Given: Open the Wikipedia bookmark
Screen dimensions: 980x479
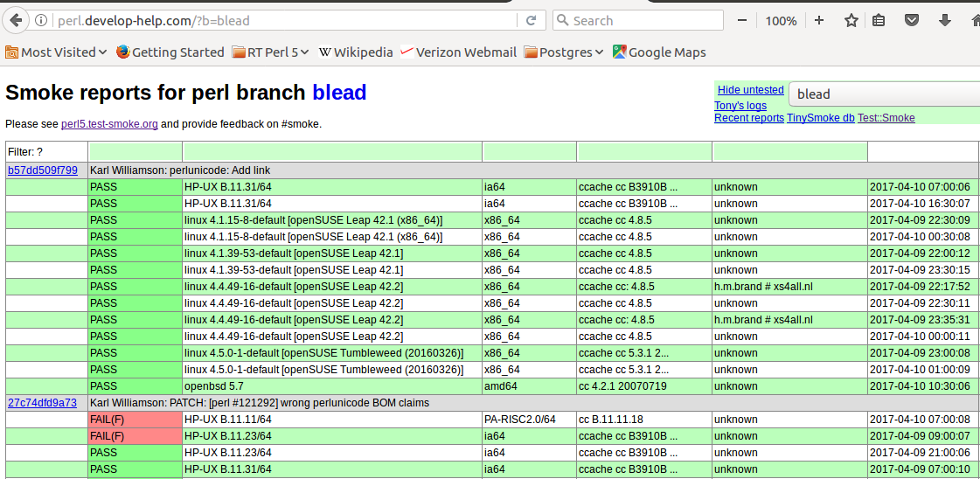Looking at the screenshot, I should click(356, 52).
